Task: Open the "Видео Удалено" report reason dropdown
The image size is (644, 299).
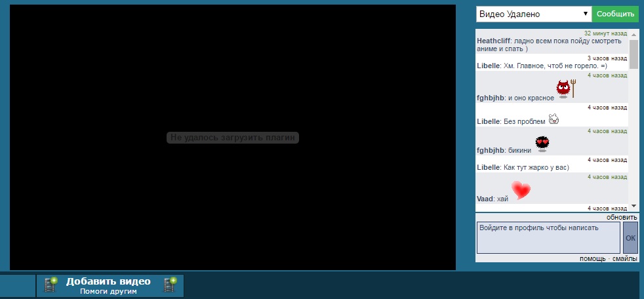Action: [534, 14]
